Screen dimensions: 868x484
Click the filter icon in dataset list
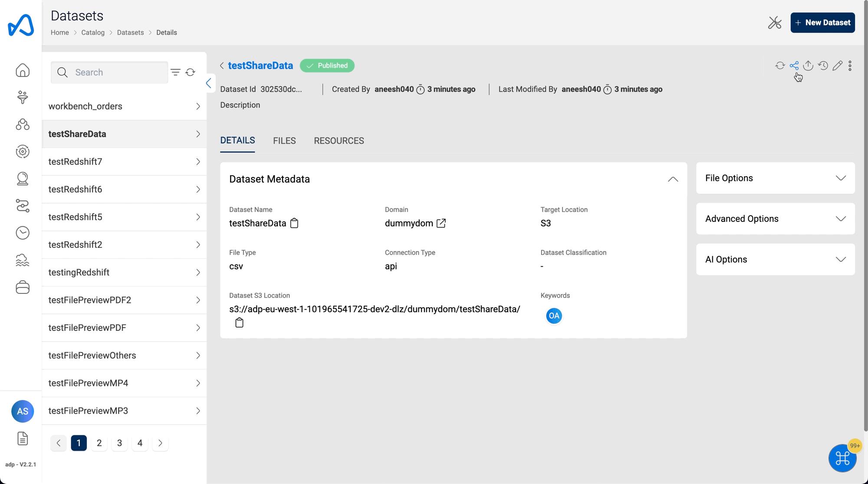[175, 72]
